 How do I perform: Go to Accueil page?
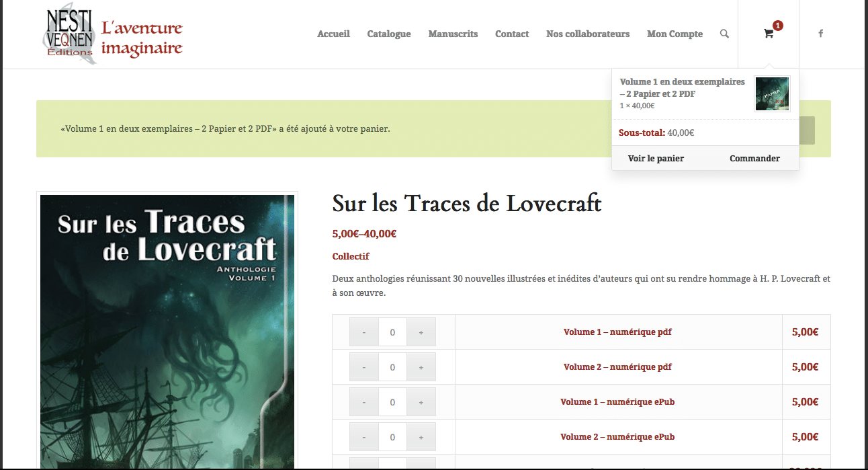coord(333,34)
